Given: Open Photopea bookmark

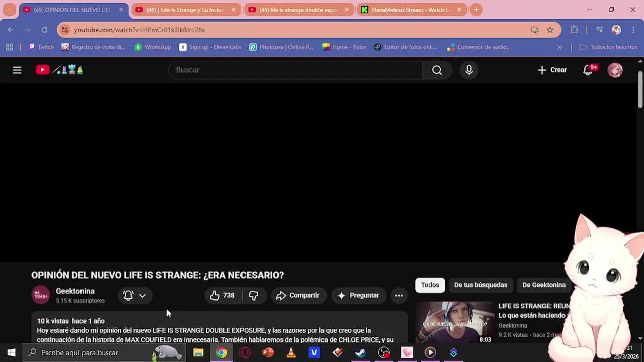Looking at the screenshot, I should pyautogui.click(x=282, y=47).
